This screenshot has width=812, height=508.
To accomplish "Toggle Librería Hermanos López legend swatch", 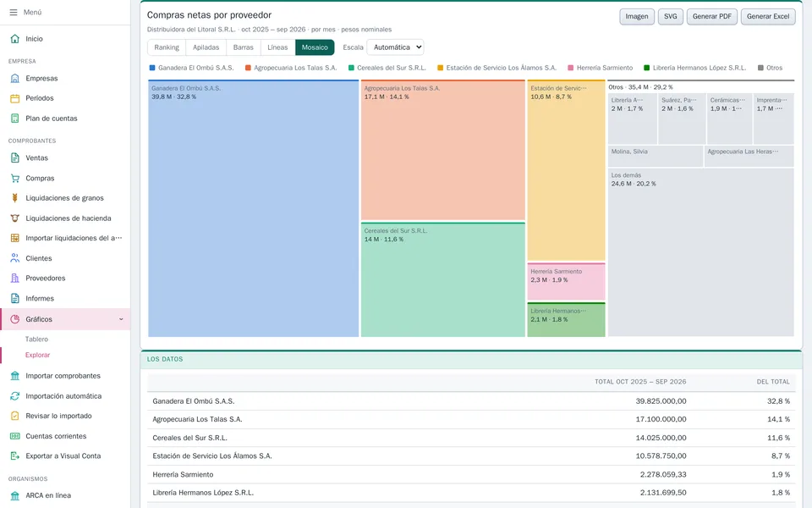I will click(x=647, y=68).
